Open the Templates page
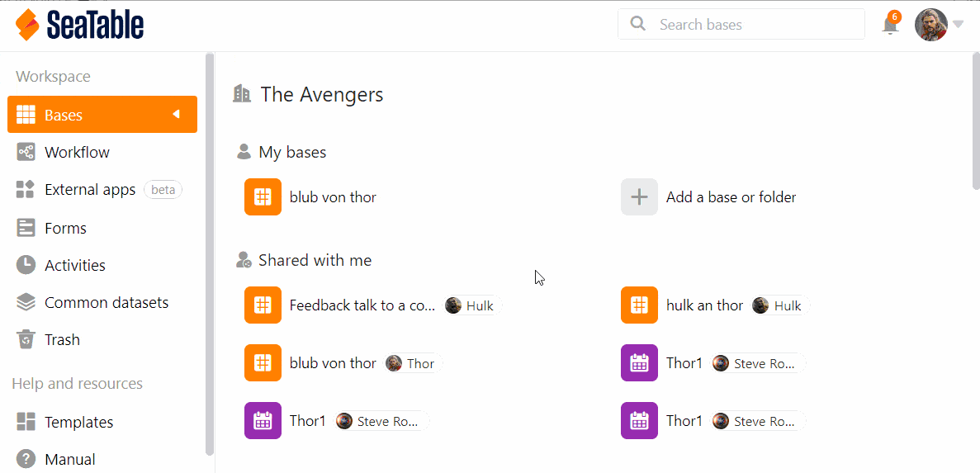 click(78, 422)
